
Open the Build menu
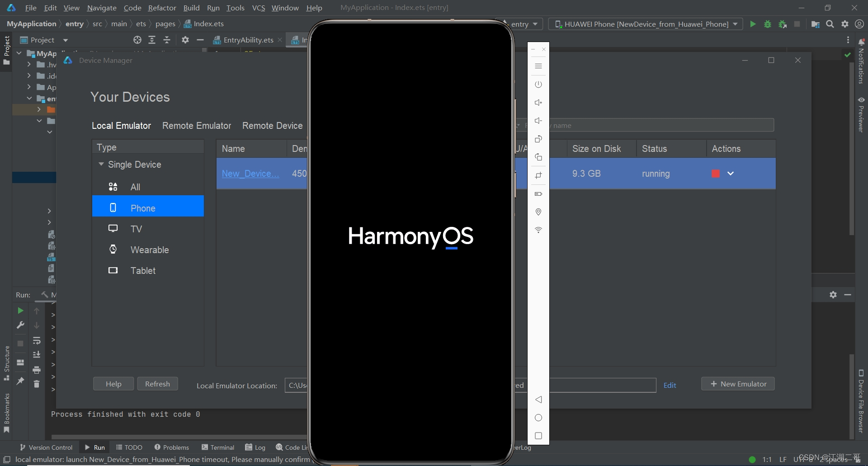(x=191, y=8)
